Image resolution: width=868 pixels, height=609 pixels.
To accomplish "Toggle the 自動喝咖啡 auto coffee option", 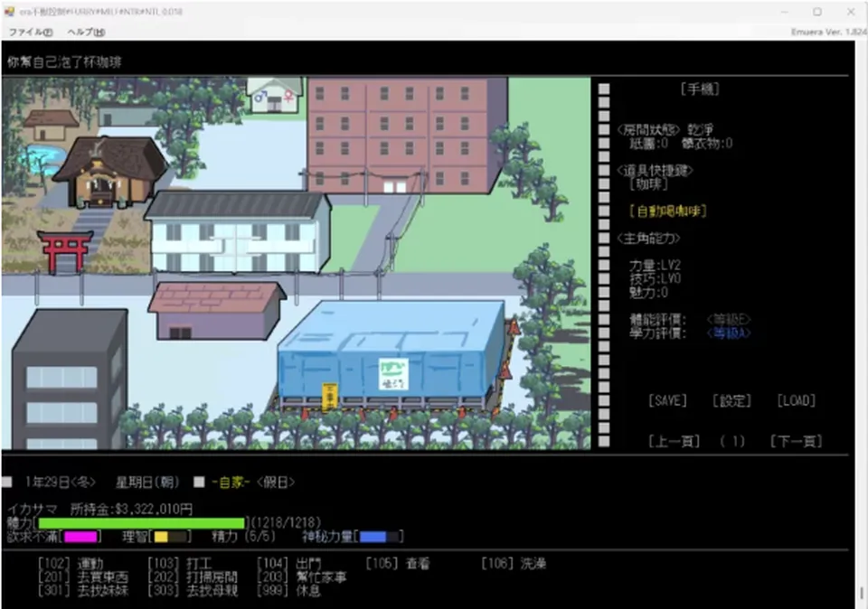I will coord(667,211).
